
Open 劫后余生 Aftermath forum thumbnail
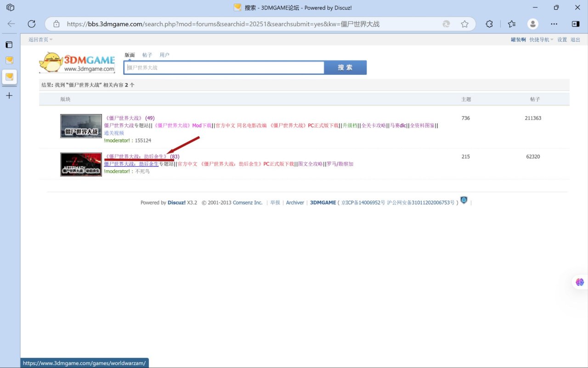click(81, 164)
